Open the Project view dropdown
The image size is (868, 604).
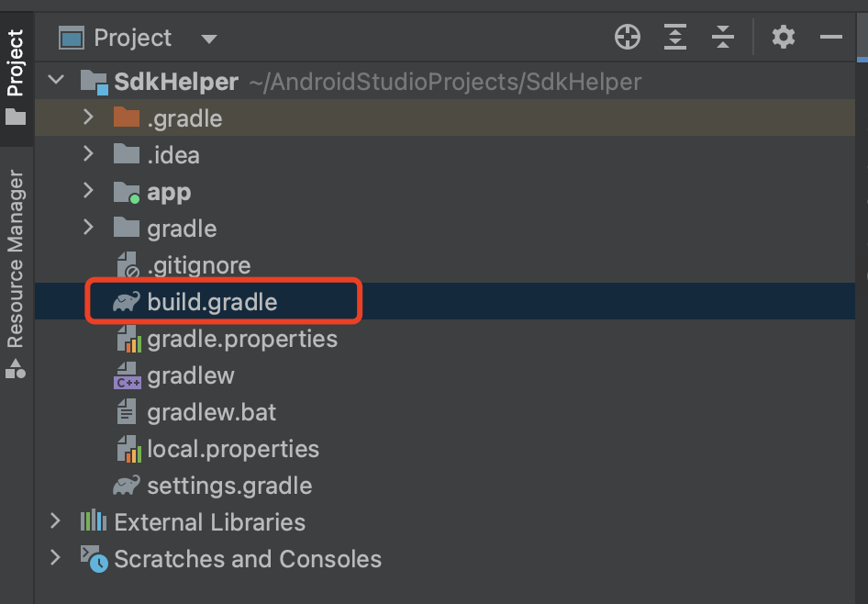coord(209,39)
